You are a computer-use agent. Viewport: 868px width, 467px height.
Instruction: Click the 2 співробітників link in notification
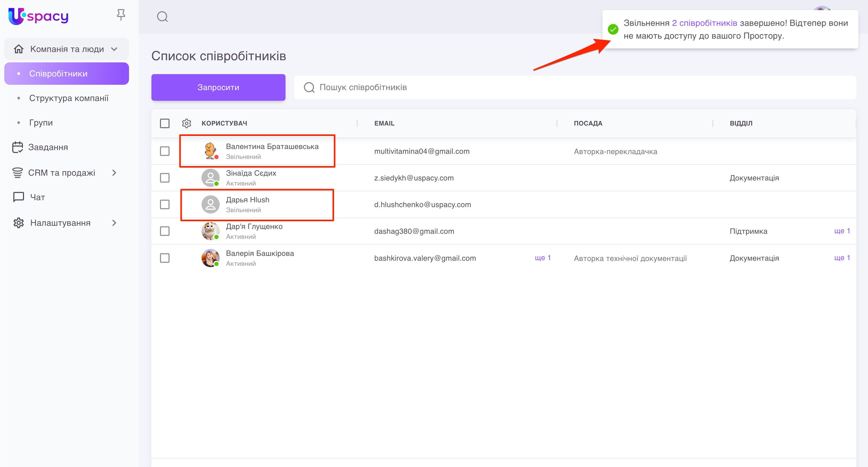point(704,23)
